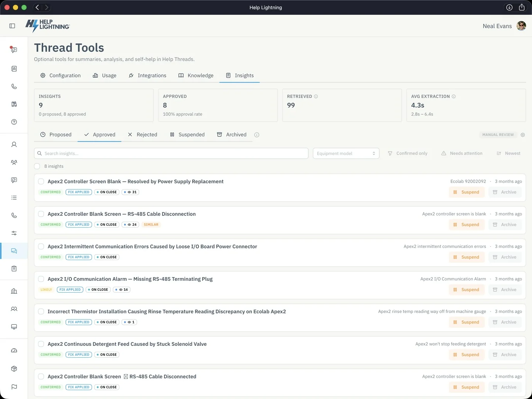This screenshot has width=532, height=399.
Task: Switch to the Usage tab
Action: click(x=105, y=75)
